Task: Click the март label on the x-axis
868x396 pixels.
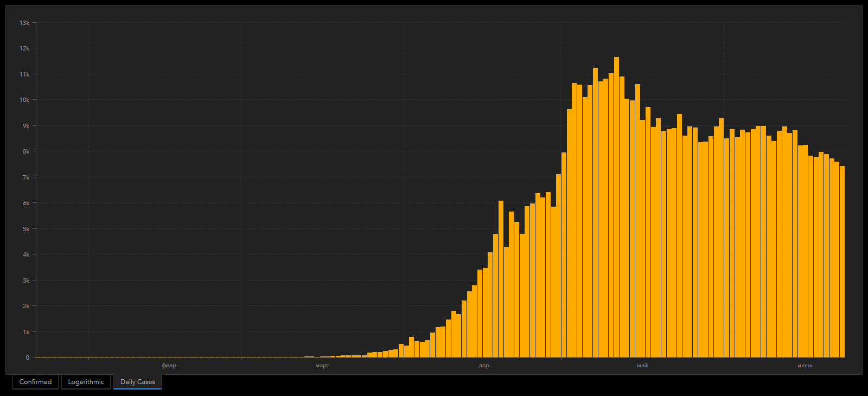Action: pyautogui.click(x=322, y=366)
